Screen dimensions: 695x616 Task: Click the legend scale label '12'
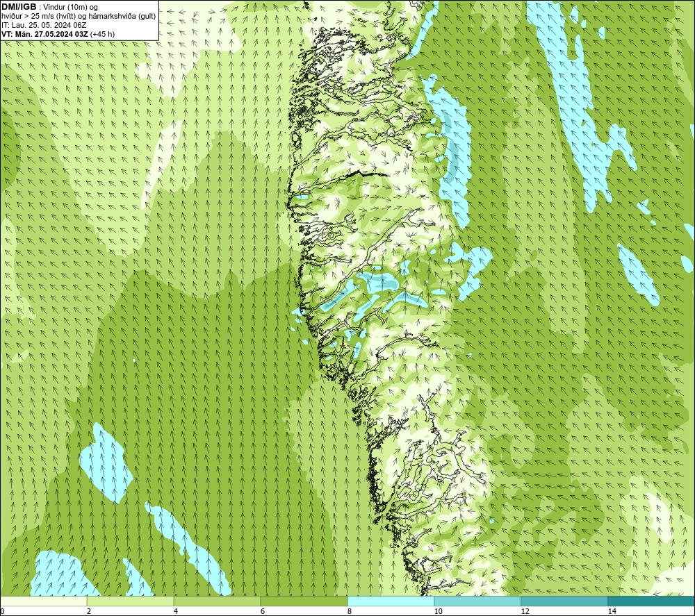(525, 612)
